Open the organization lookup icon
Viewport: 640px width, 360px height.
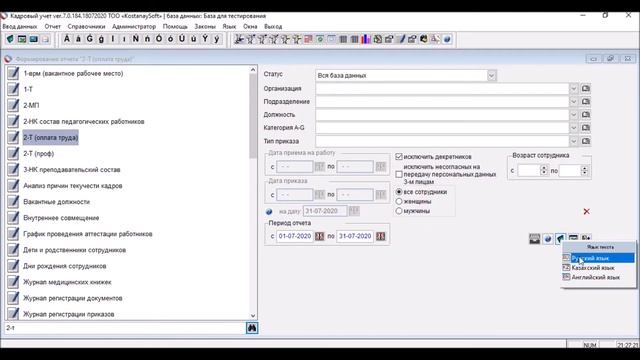pos(586,89)
